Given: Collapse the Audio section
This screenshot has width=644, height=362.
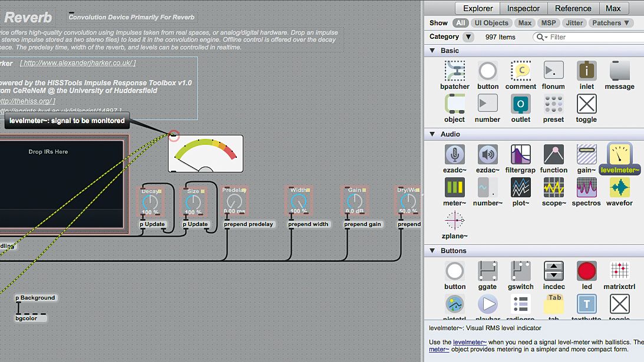Looking at the screenshot, I should pos(432,134).
